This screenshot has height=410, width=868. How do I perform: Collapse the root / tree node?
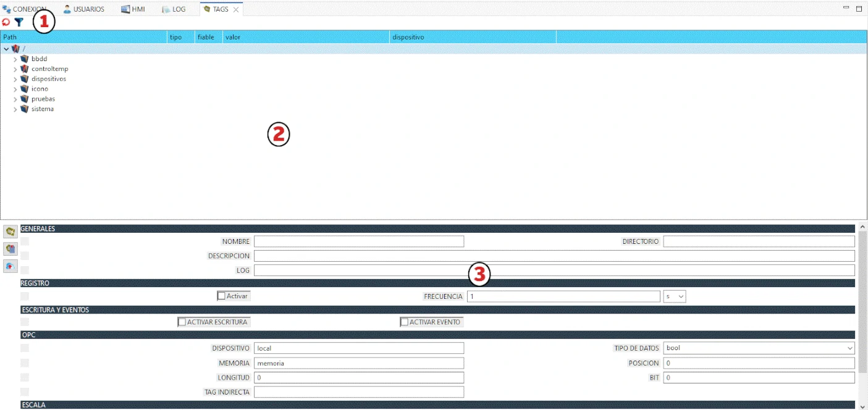(x=6, y=49)
